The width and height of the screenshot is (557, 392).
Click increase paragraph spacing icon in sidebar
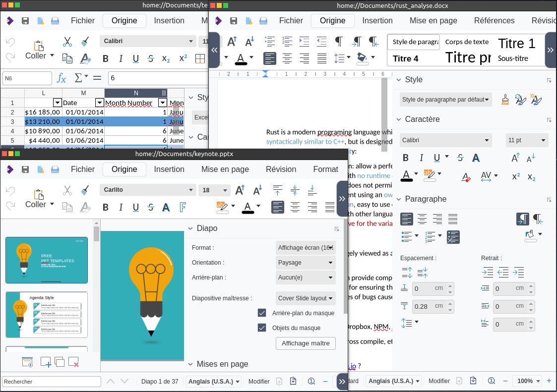tap(407, 273)
